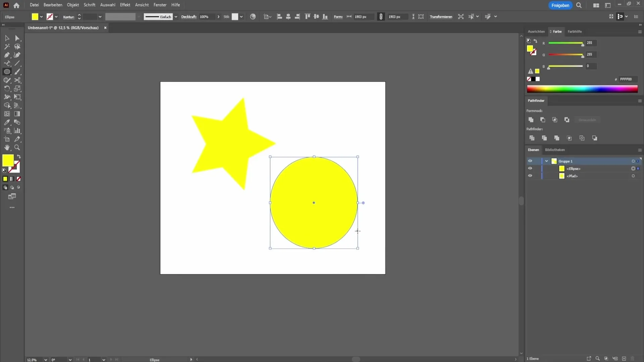Click the Transformieren button
The image size is (644, 362).
tap(441, 17)
